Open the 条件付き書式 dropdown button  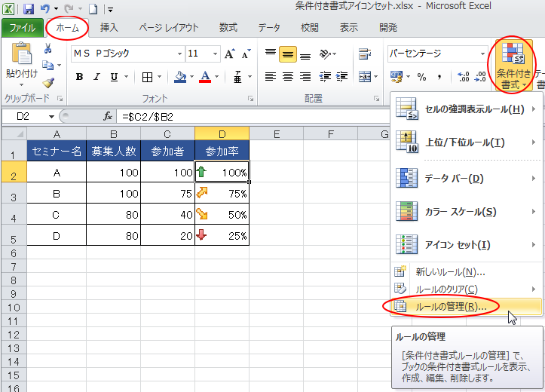(x=514, y=66)
